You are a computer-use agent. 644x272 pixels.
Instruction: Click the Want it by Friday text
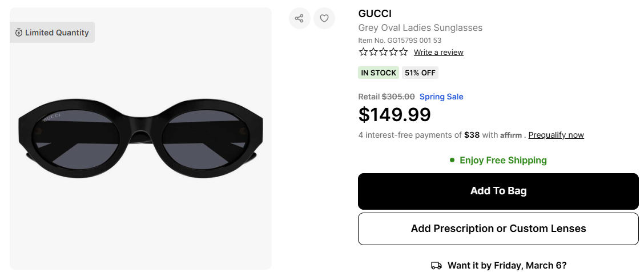click(x=507, y=265)
